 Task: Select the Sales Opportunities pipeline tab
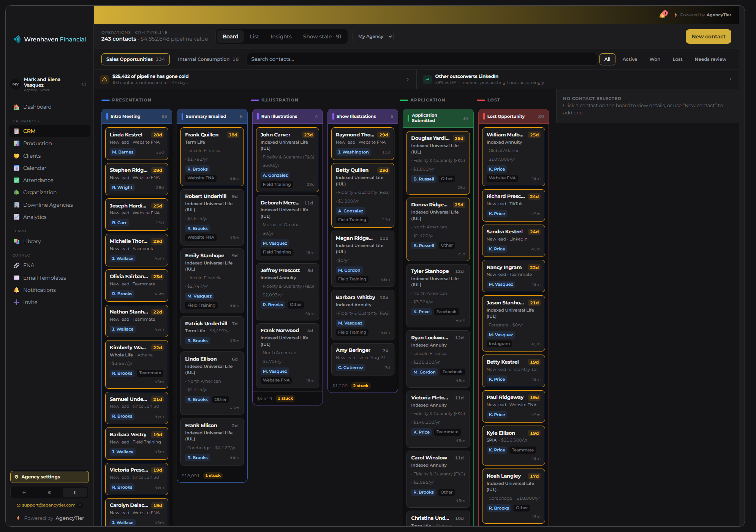[135, 59]
